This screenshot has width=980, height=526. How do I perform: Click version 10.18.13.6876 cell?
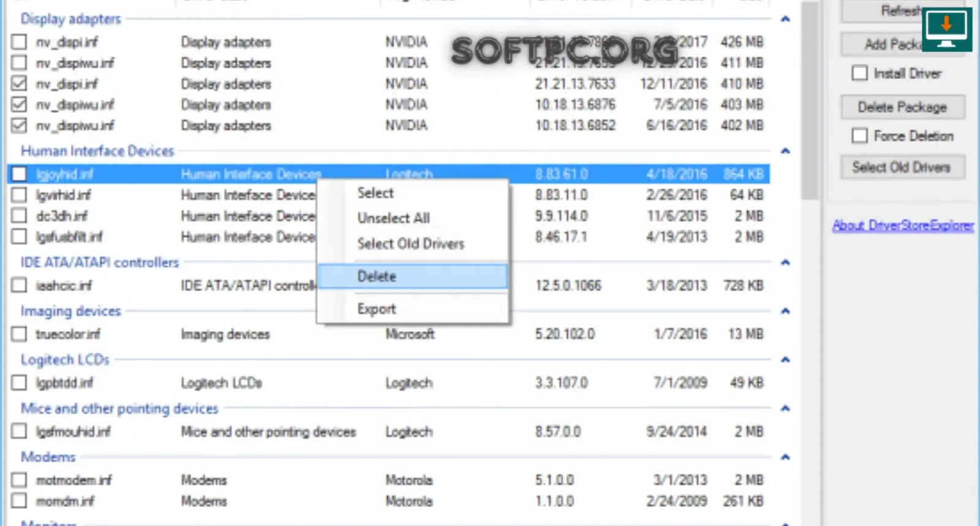point(575,105)
